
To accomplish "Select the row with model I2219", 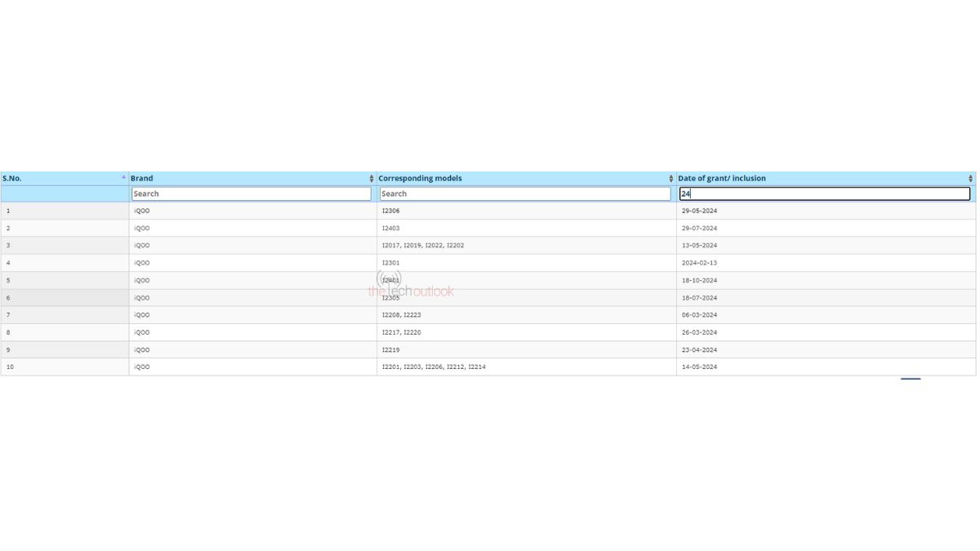I will pyautogui.click(x=391, y=349).
